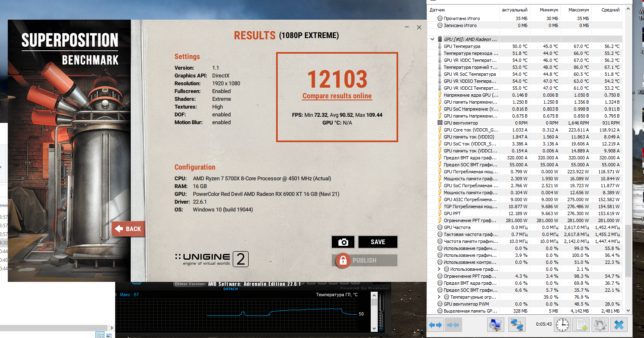Select the GPU ASIC Потребляема... row
644x338 pixels.
[525, 200]
